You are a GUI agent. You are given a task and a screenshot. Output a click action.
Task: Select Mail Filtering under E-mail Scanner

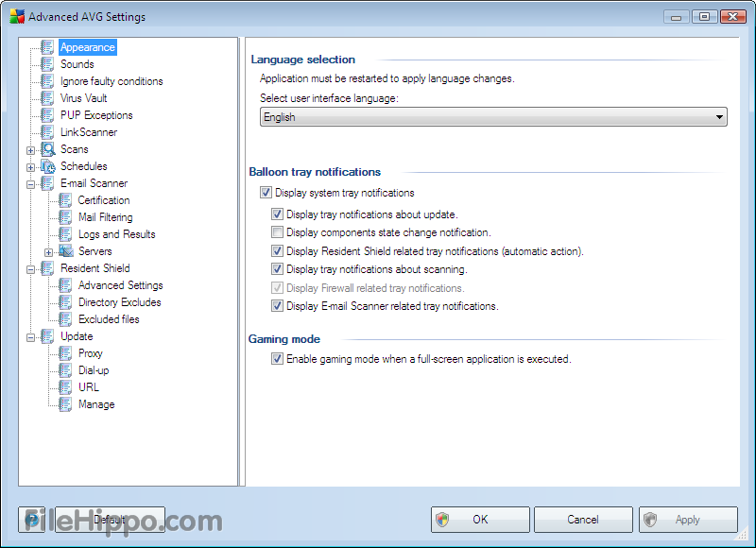(x=106, y=217)
